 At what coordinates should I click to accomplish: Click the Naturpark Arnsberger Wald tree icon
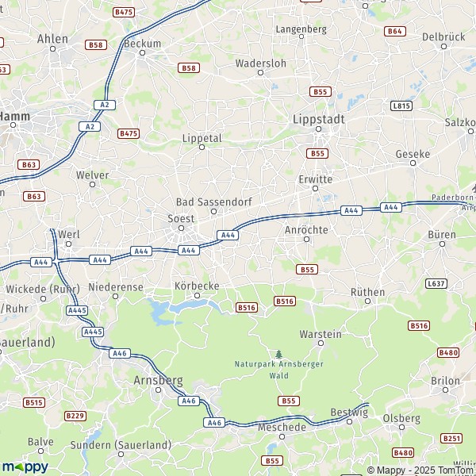pyautogui.click(x=278, y=354)
